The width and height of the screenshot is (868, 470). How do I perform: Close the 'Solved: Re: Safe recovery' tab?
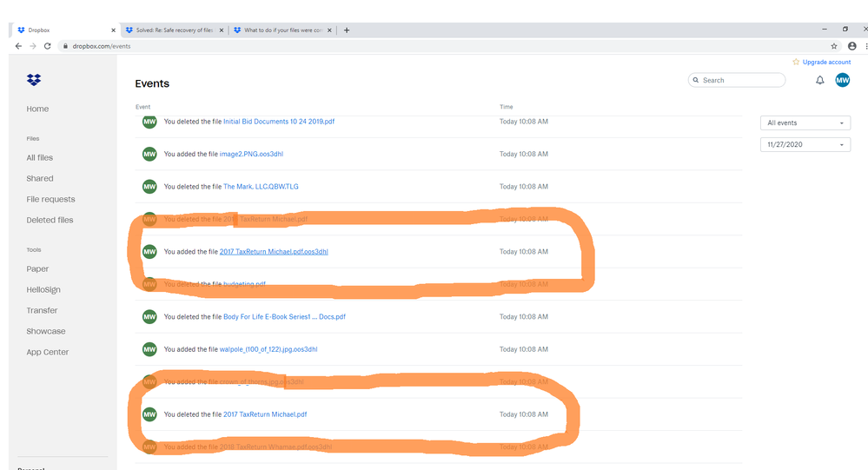click(x=222, y=30)
